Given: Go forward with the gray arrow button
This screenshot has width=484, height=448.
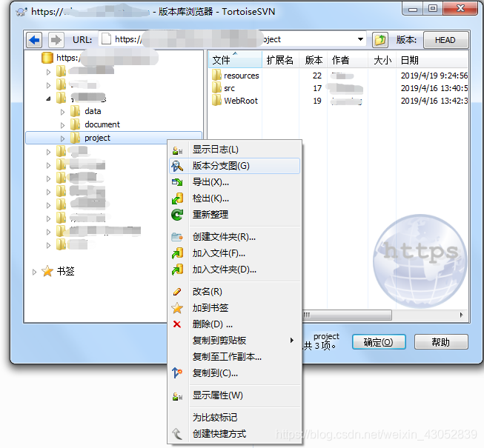Looking at the screenshot, I should (56, 40).
